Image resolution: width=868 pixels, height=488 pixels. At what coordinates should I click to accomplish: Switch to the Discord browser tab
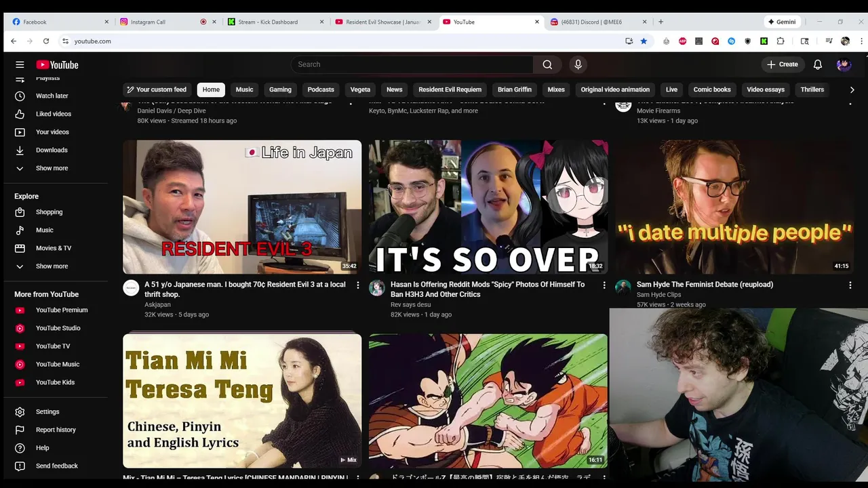(x=599, y=22)
